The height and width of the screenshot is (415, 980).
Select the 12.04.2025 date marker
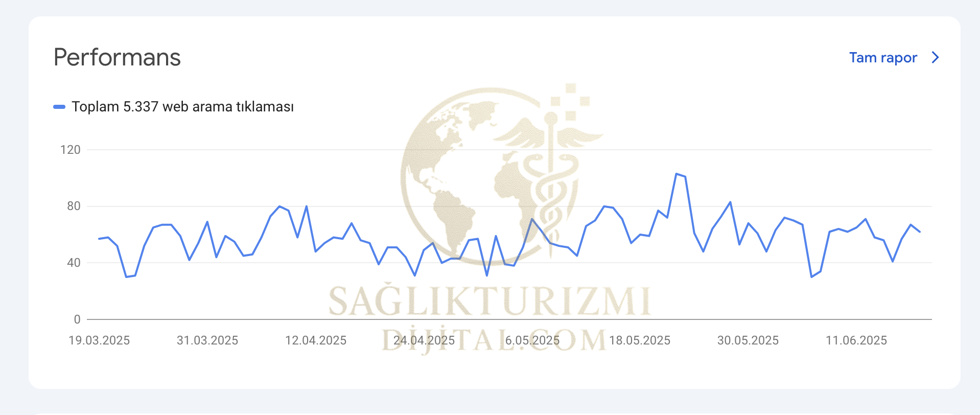[316, 340]
